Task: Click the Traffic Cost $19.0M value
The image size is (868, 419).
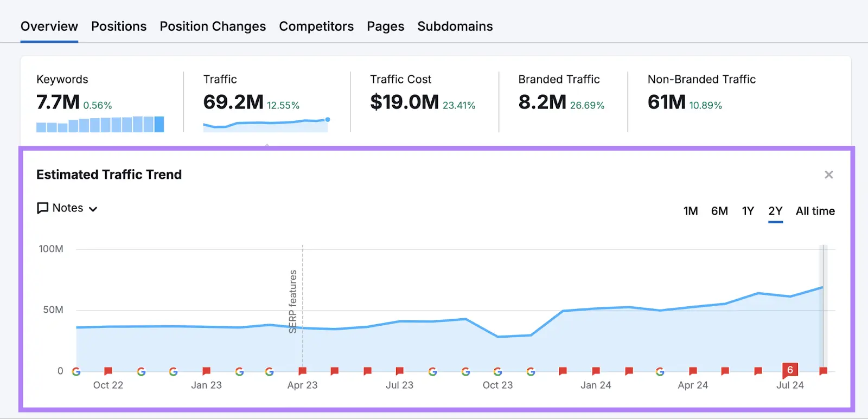Action: click(404, 102)
